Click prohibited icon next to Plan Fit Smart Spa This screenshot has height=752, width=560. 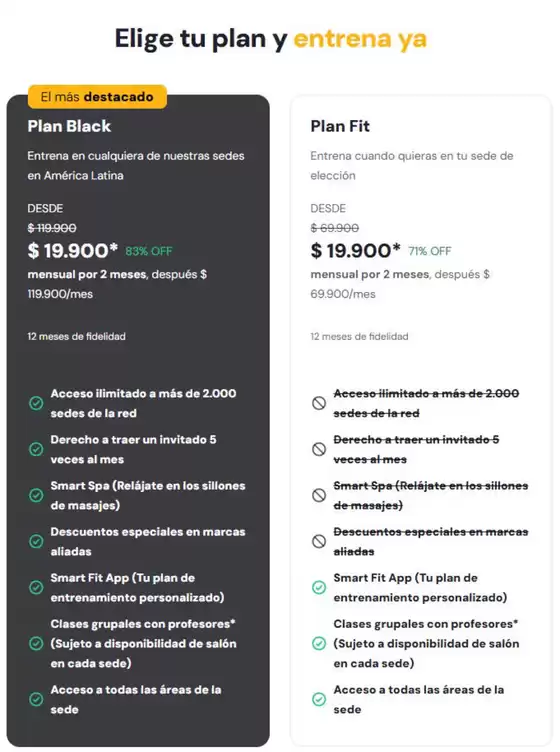click(319, 495)
